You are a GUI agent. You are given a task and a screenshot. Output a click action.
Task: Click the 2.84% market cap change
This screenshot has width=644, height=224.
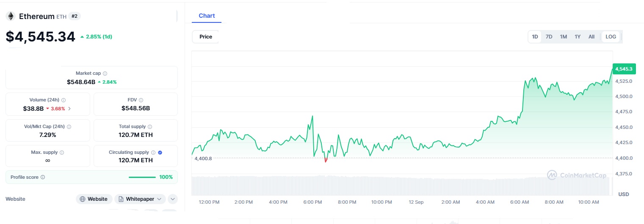(x=107, y=82)
